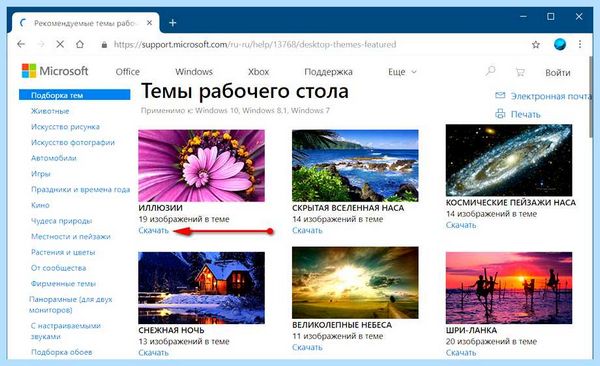Click '13 изображений в теме' text
600x366 pixels.
click(x=184, y=341)
